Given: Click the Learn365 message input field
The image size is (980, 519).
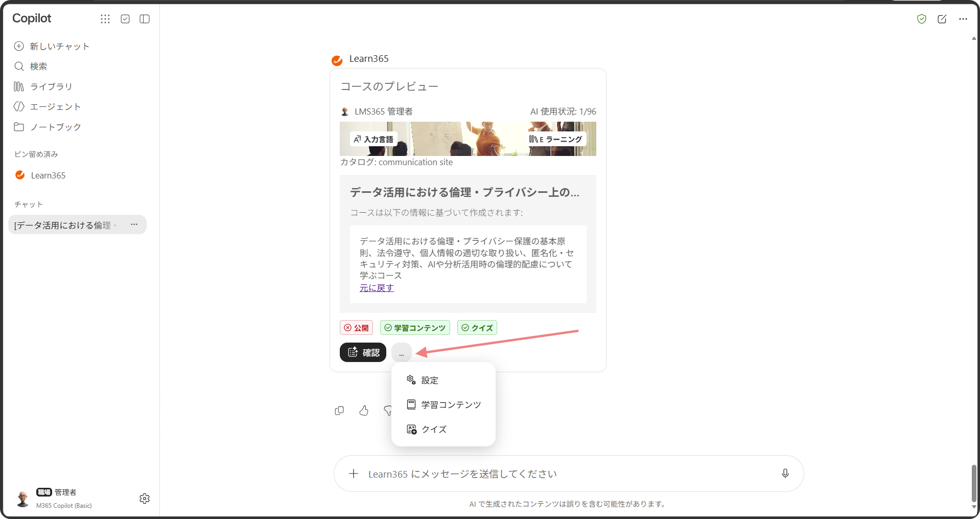Looking at the screenshot, I should click(569, 474).
